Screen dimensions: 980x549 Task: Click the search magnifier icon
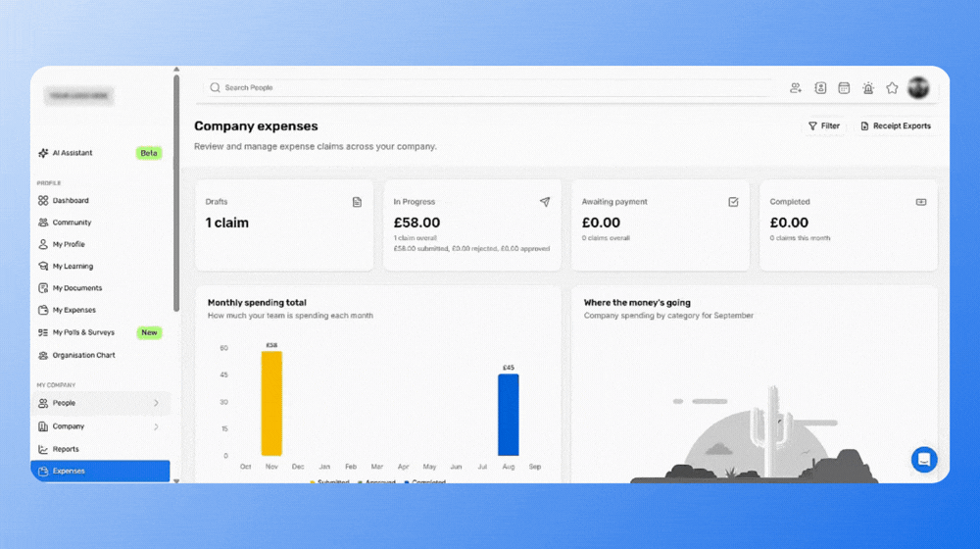point(215,87)
